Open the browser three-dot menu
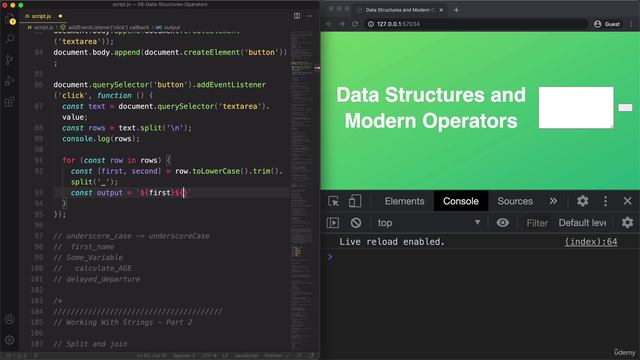640x360 pixels. tap(631, 24)
